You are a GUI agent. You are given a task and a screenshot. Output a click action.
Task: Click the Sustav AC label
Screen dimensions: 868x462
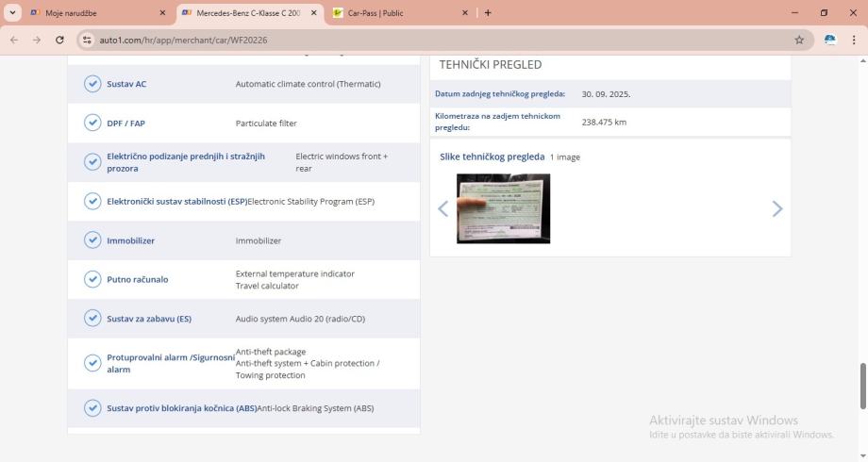click(x=126, y=84)
